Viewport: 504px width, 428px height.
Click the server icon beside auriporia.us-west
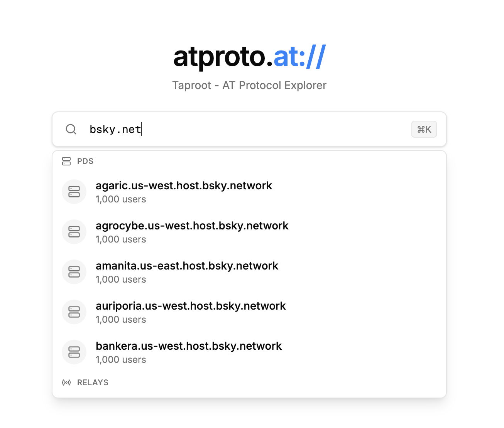[74, 312]
